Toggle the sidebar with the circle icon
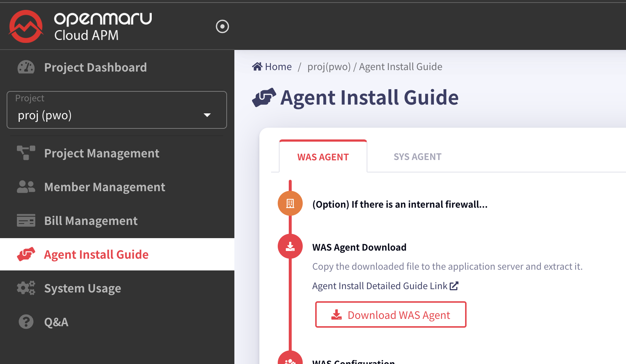Screen dimensions: 626x364 222,26
